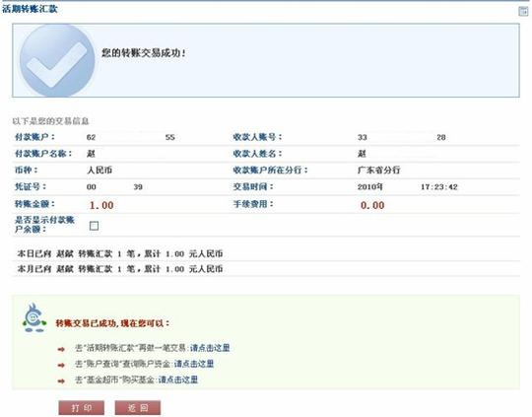Click the 人民币 currency value
The width and height of the screenshot is (532, 417).
100,170
